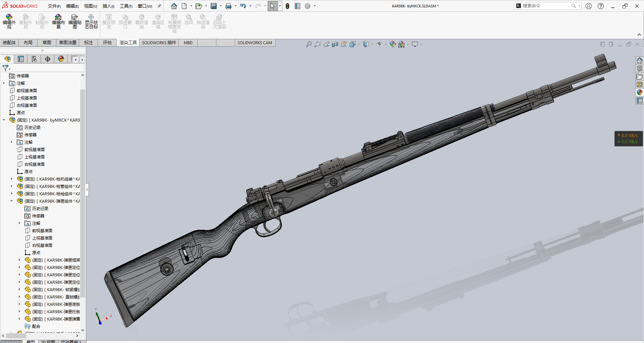The height and width of the screenshot is (343, 644).
Task: Switch to 装配体 ribbon tab
Action: pyautogui.click(x=9, y=43)
